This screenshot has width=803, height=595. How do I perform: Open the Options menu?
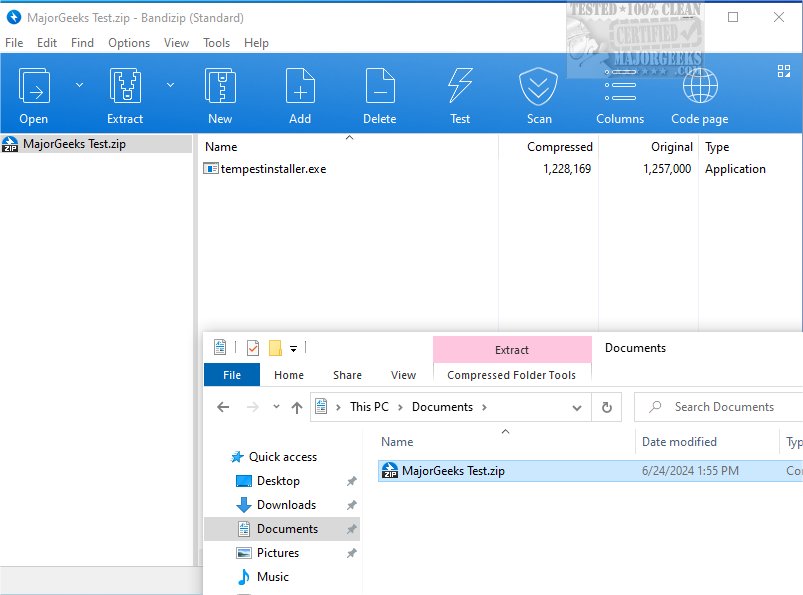point(129,43)
